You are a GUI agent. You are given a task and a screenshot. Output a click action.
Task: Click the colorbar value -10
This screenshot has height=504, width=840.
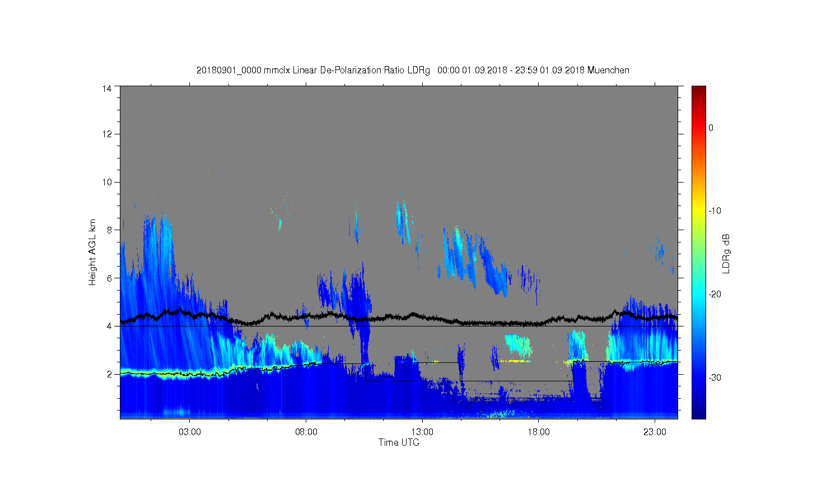(x=715, y=211)
